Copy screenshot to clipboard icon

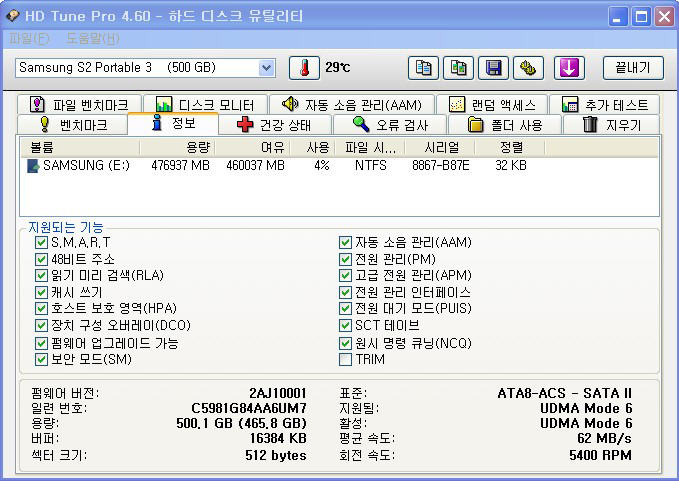(x=458, y=68)
